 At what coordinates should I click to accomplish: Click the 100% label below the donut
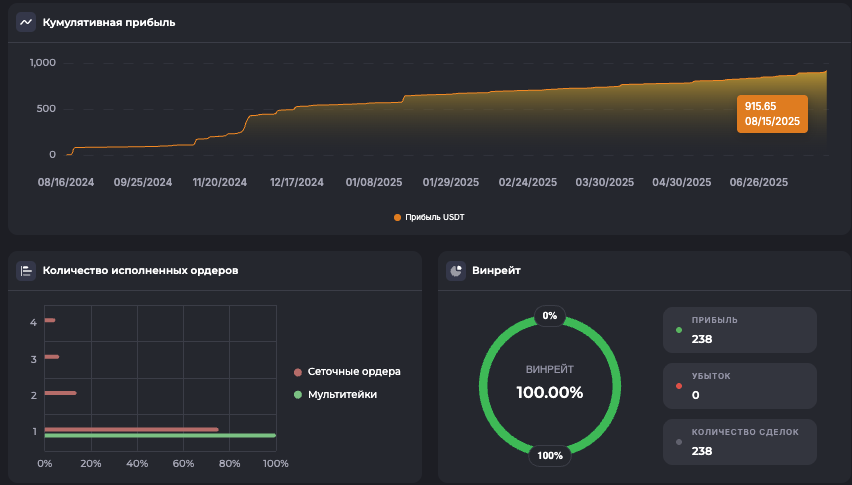pos(549,455)
